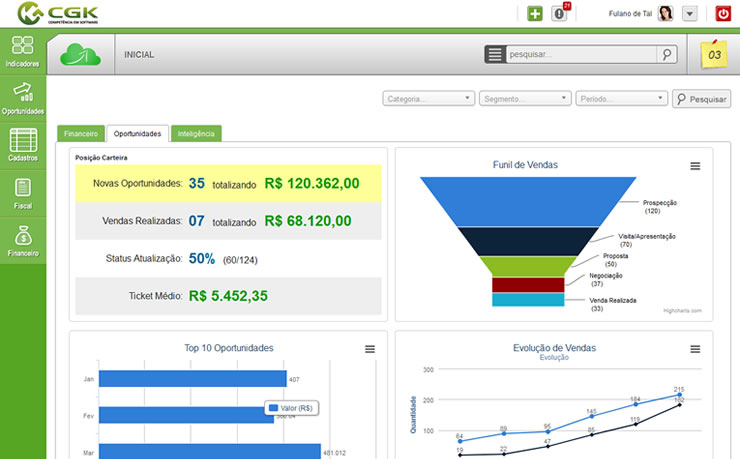Expand the Período dropdown filter
Viewport: 740px width, 459px height.
(x=621, y=99)
